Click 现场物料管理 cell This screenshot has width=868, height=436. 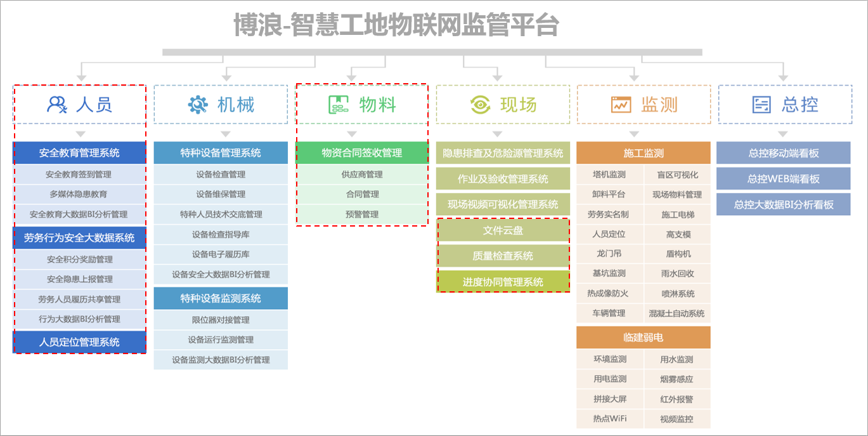[677, 194]
